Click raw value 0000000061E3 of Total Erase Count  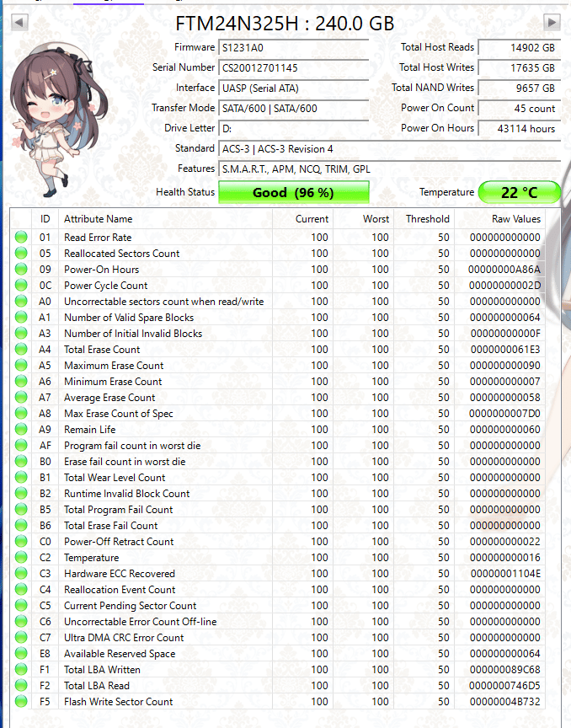pyautogui.click(x=505, y=349)
